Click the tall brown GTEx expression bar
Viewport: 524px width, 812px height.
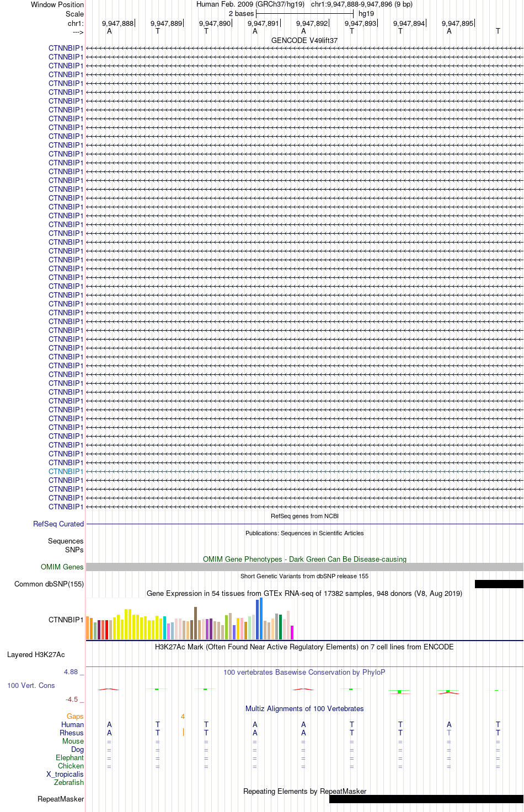pyautogui.click(x=195, y=623)
